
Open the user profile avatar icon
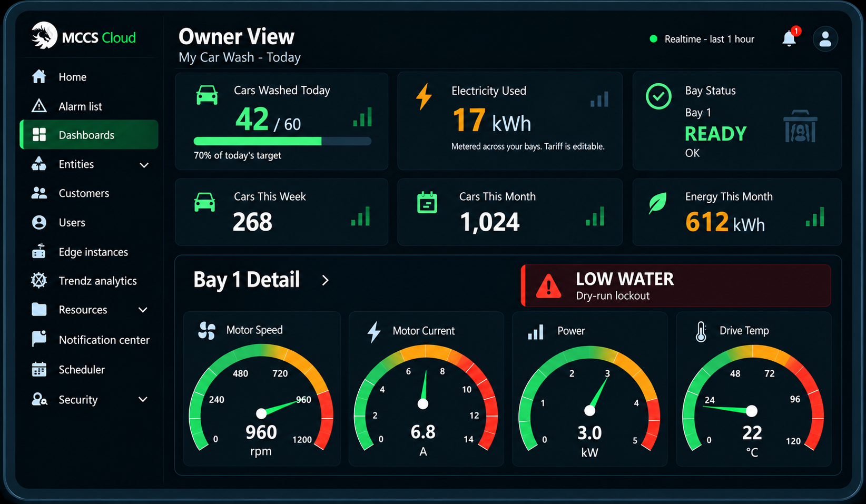825,38
